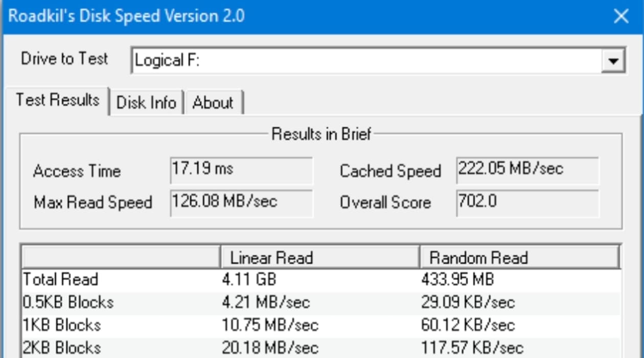Click the Linear Read column header
644x358 pixels.
(320, 257)
